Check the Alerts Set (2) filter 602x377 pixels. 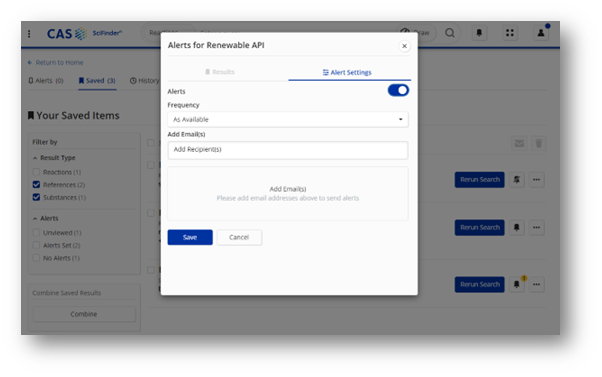point(36,245)
